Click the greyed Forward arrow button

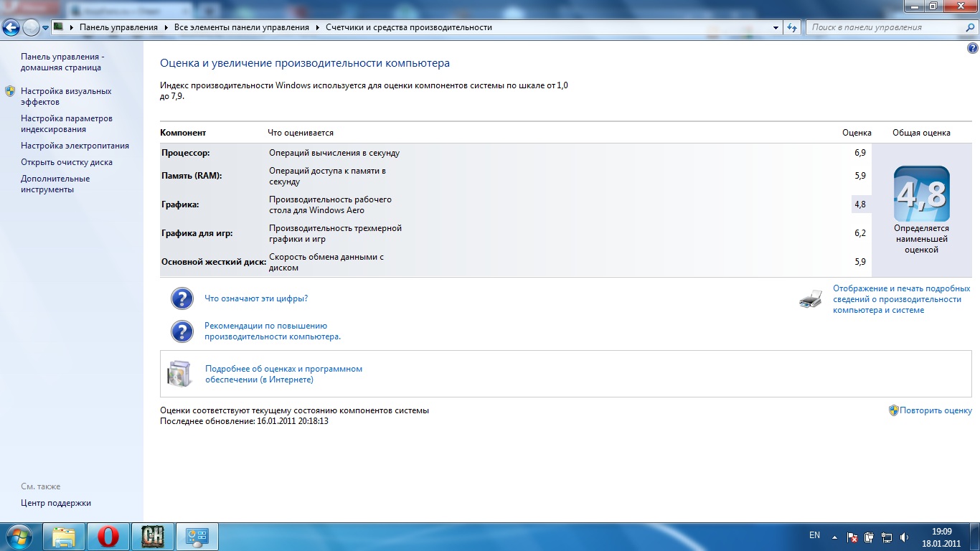(x=31, y=27)
